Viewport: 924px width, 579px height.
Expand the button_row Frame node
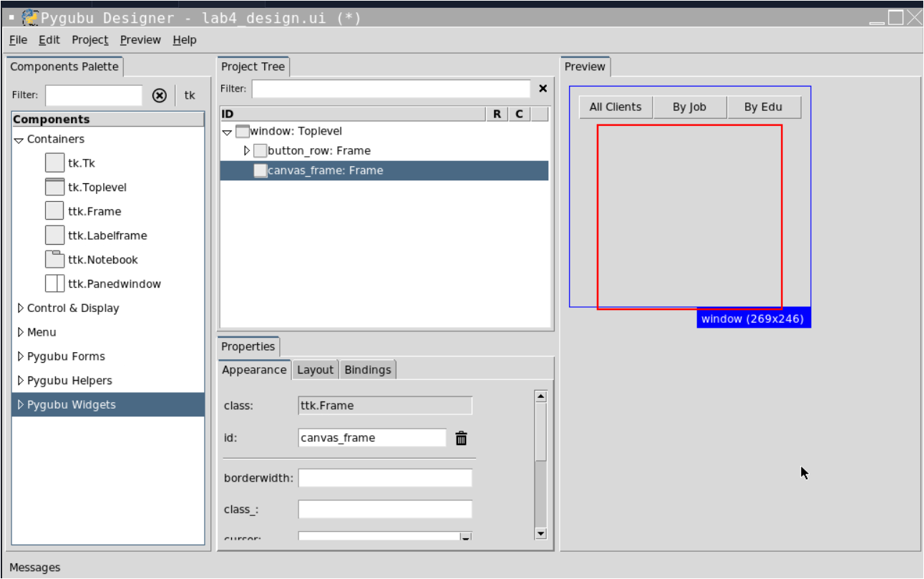pyautogui.click(x=246, y=150)
